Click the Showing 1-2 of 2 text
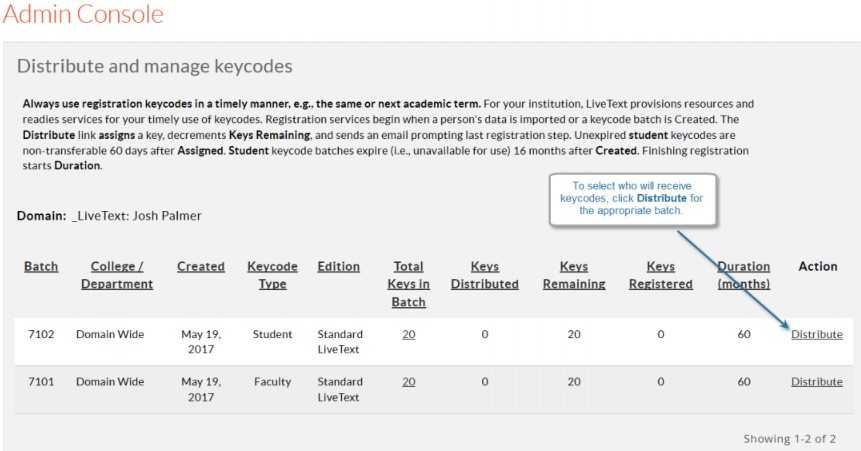 (x=791, y=438)
